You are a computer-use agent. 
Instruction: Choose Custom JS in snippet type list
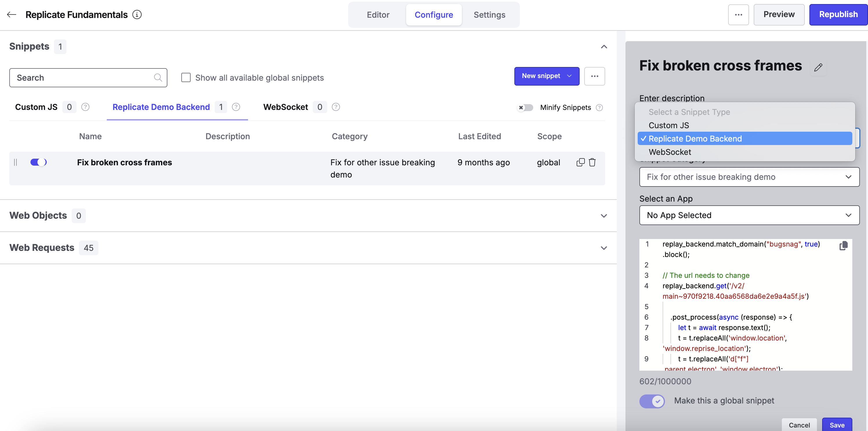click(745, 125)
